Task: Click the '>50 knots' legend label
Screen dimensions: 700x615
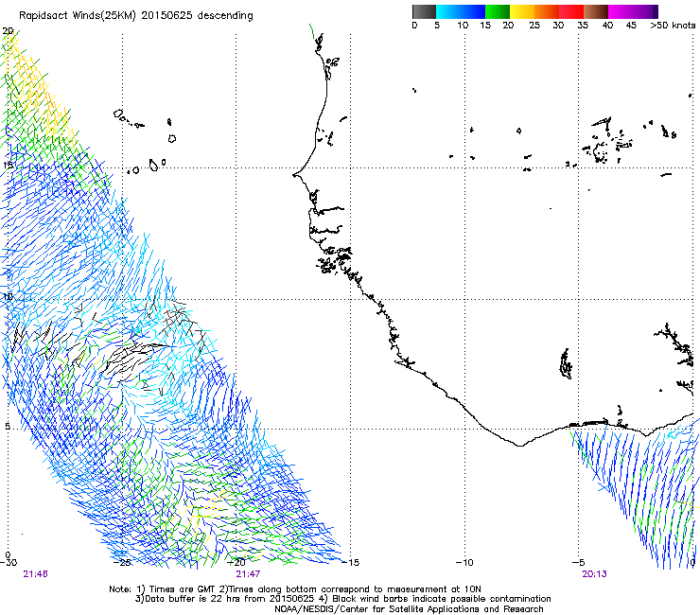Action: click(x=673, y=26)
